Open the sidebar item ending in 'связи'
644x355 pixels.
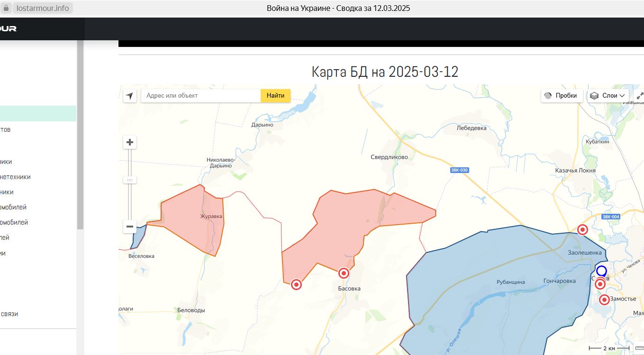coord(9,314)
